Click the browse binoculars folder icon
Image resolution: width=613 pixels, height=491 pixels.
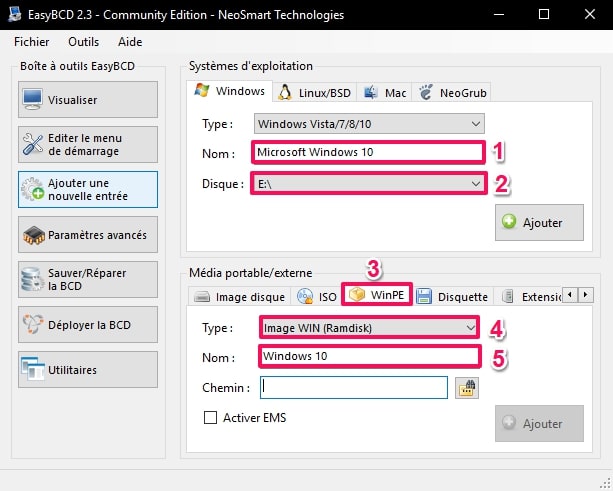(x=467, y=388)
